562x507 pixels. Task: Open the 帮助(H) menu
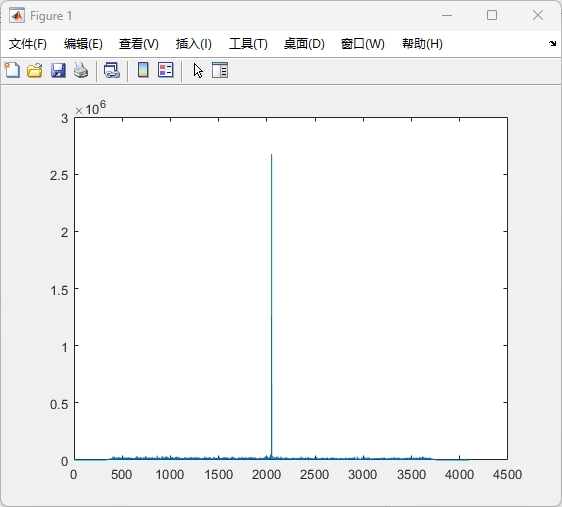[x=422, y=44]
